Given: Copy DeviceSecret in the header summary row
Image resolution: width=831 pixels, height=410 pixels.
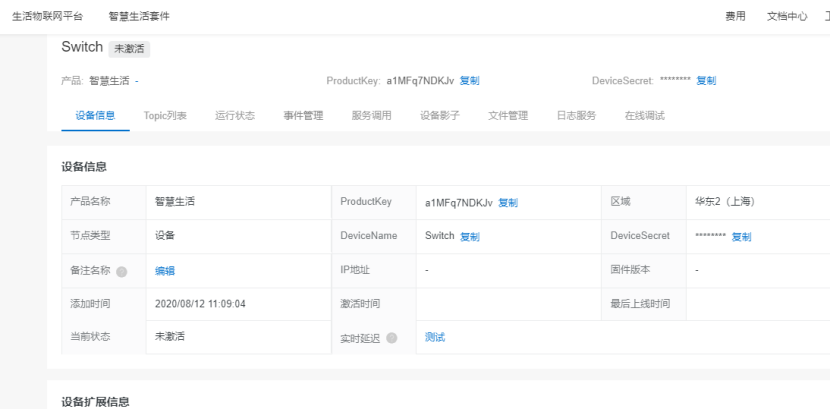Looking at the screenshot, I should pos(706,81).
